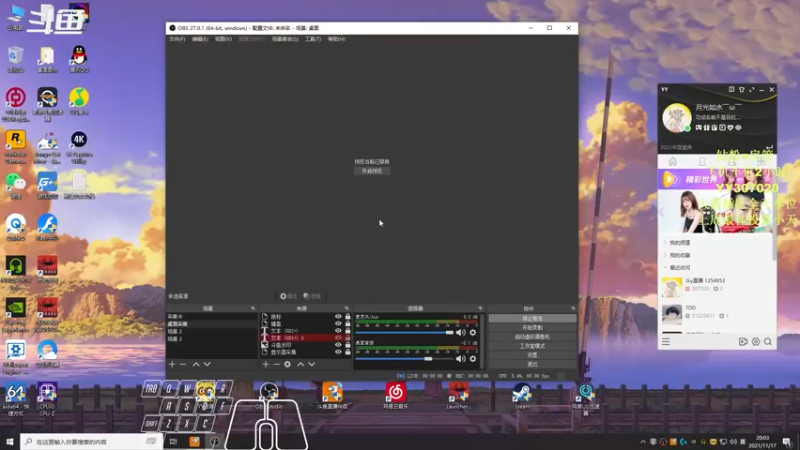Screen dimensions: 800x450
Task: Open source properties gear in sources toolbar
Action: pyautogui.click(x=288, y=364)
